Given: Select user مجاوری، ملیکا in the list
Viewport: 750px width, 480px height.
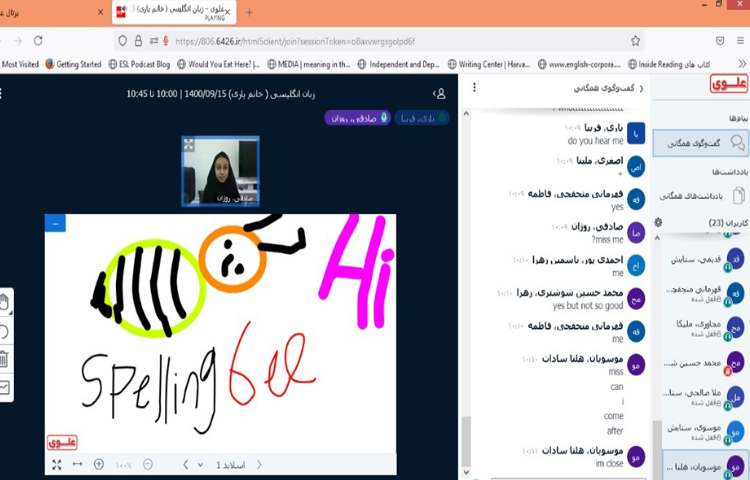Looking at the screenshot, I should pyautogui.click(x=703, y=328).
